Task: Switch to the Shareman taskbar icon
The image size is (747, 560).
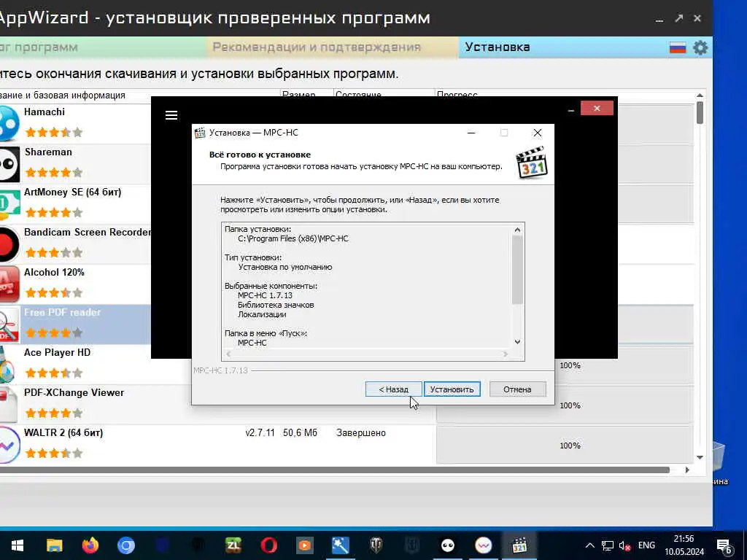Action: click(447, 545)
